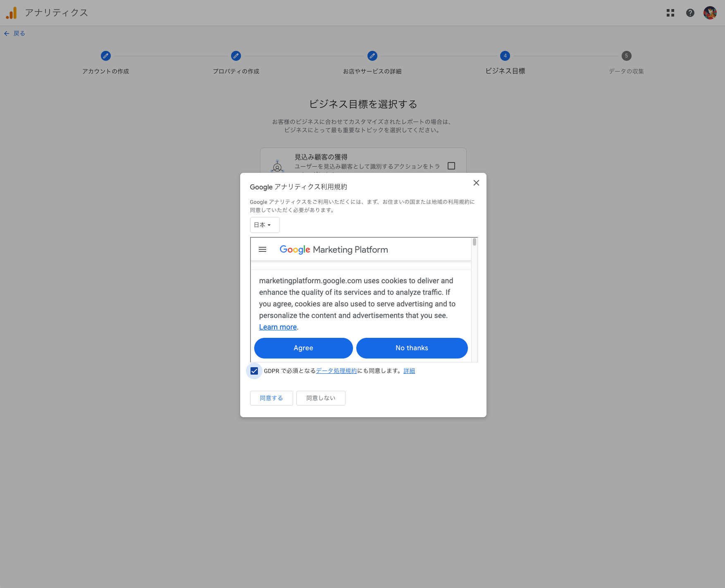The width and height of the screenshot is (725, 588).
Task: Click the Google Analytics logo
Action: (x=12, y=13)
